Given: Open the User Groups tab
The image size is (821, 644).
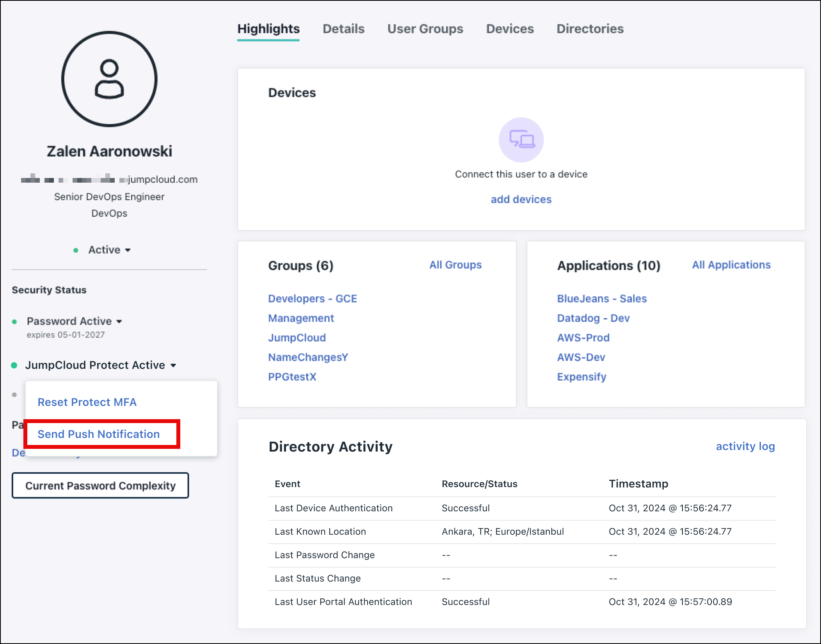Looking at the screenshot, I should pos(425,28).
